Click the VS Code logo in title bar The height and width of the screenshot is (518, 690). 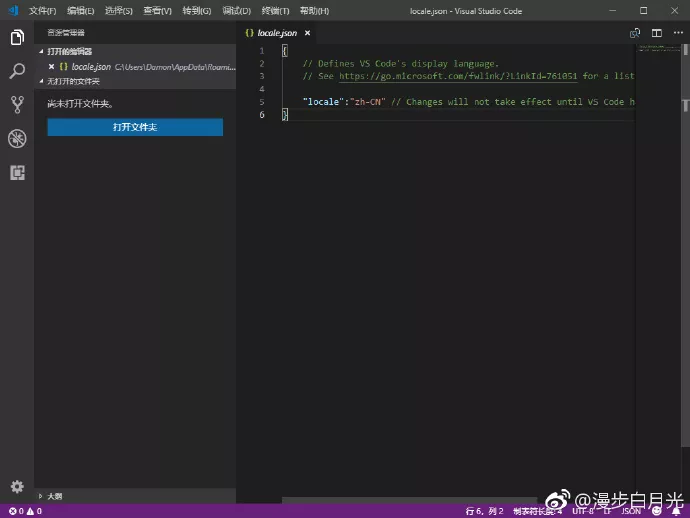14,11
